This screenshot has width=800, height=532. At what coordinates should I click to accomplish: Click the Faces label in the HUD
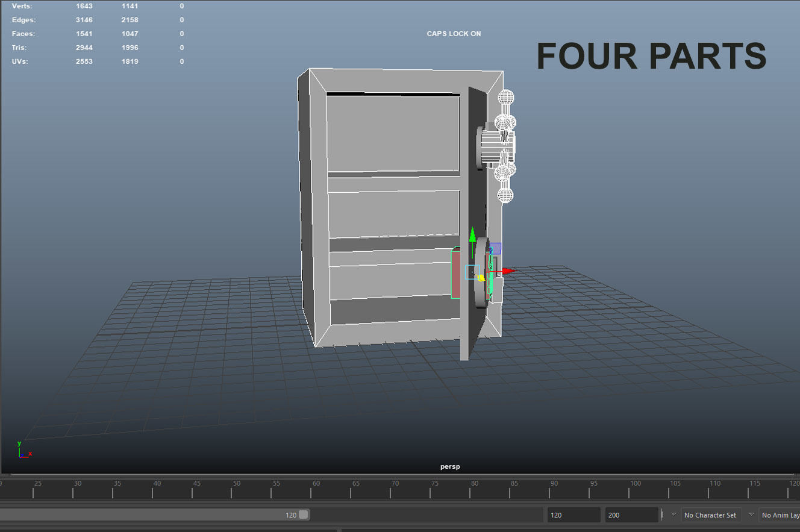(23, 34)
